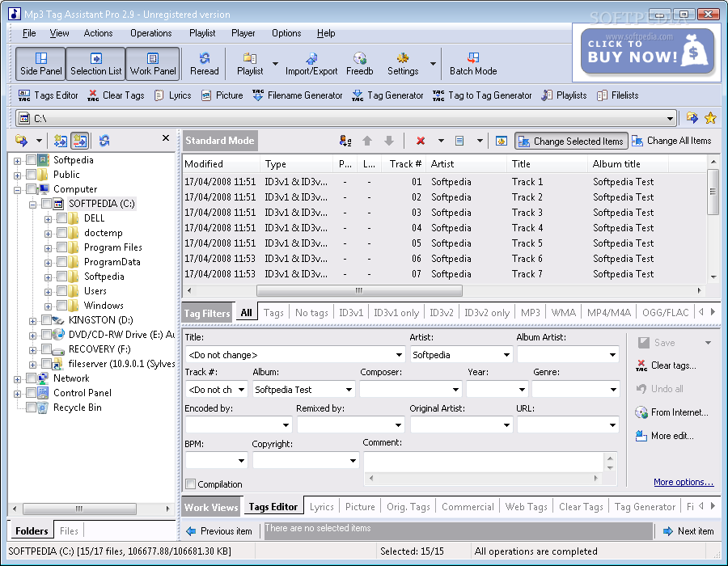Click the Next item button
The height and width of the screenshot is (566, 728).
coord(688,531)
